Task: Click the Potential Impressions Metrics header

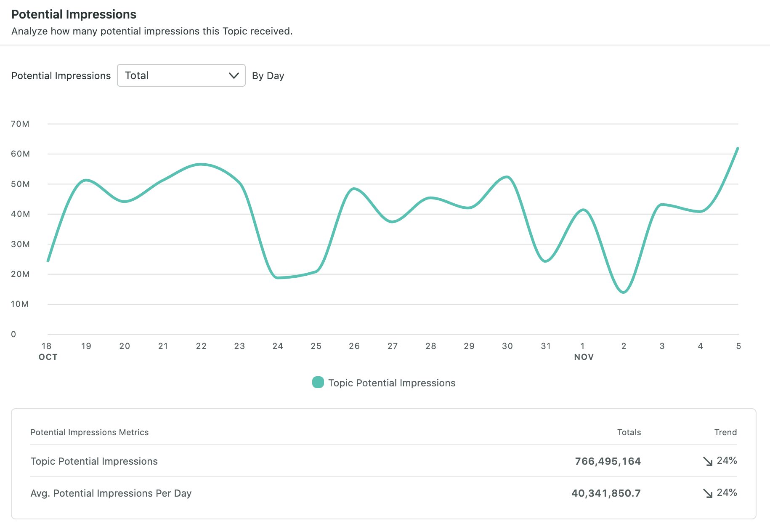Action: 90,432
